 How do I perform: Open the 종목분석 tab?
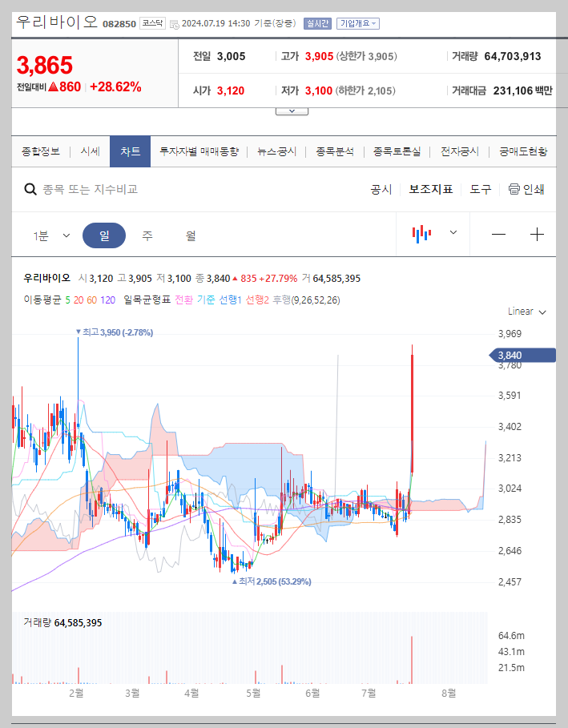coord(335,151)
